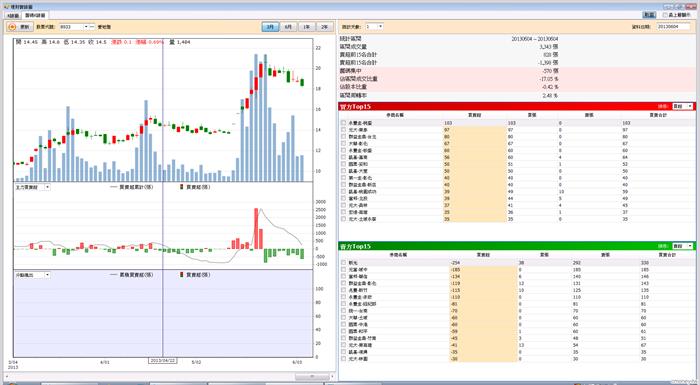Check the seller row with net -185
700x385 pixels.
point(343,270)
